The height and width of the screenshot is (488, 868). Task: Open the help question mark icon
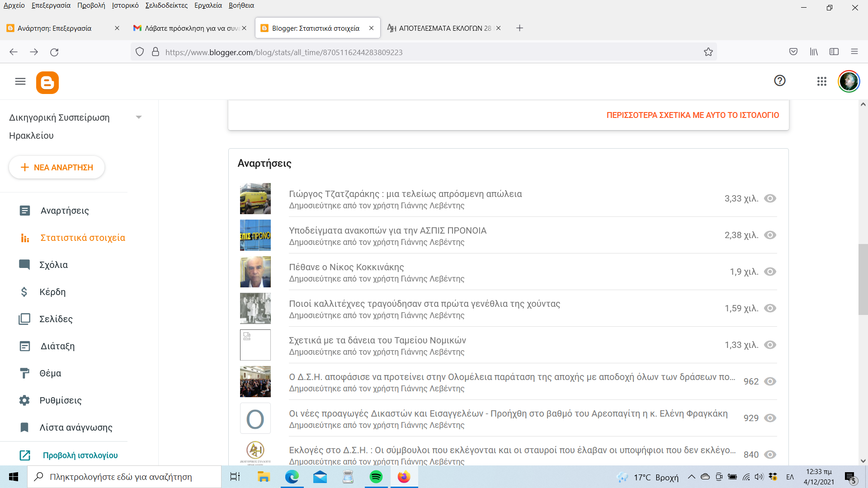click(x=779, y=81)
